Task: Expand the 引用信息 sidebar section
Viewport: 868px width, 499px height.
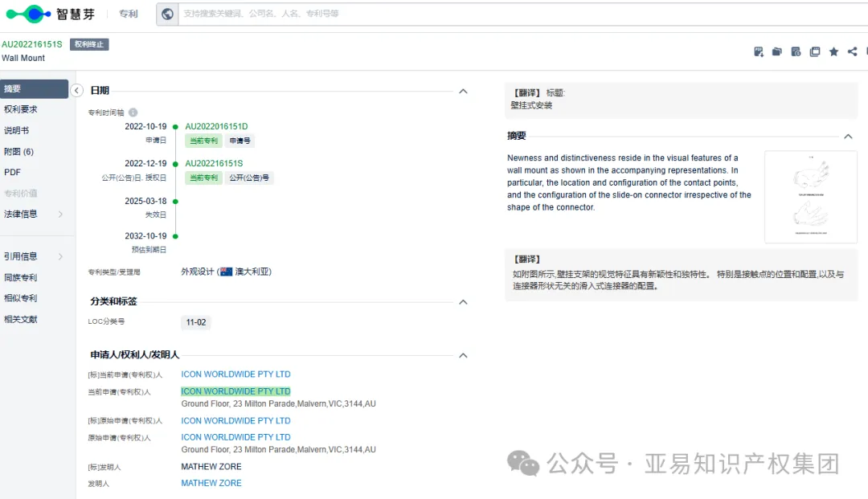Action: click(x=24, y=256)
